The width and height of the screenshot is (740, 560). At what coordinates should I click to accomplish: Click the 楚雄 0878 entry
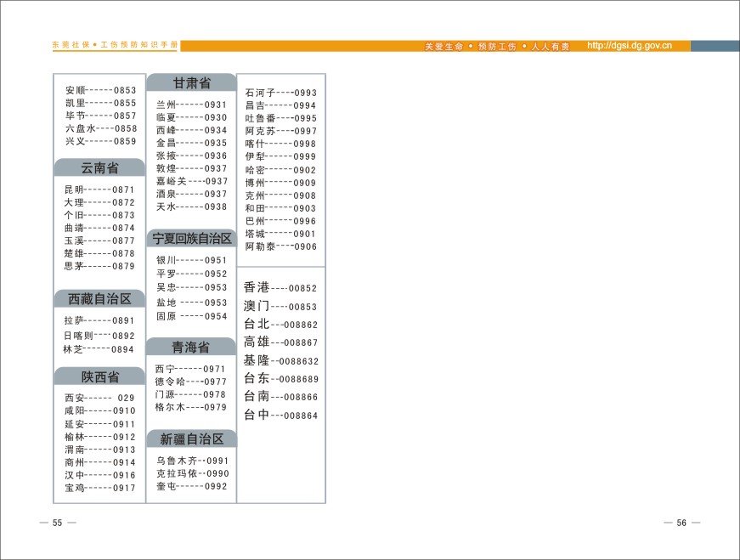click(99, 253)
